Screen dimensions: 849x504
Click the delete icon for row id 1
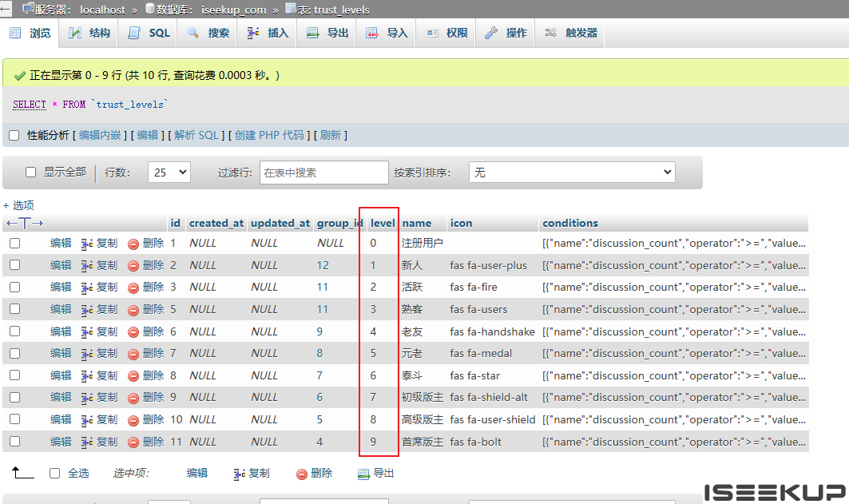133,244
